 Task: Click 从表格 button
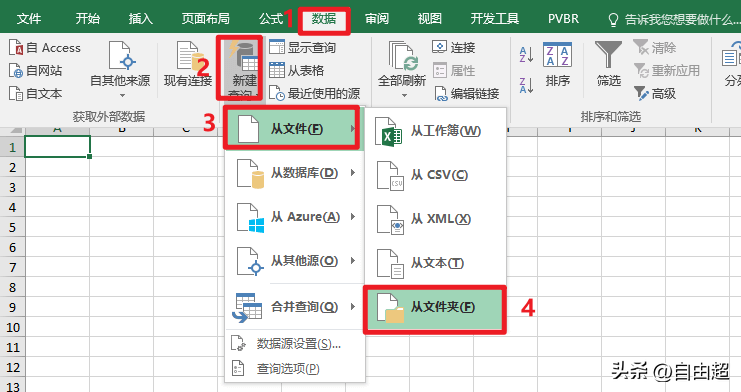[297, 70]
